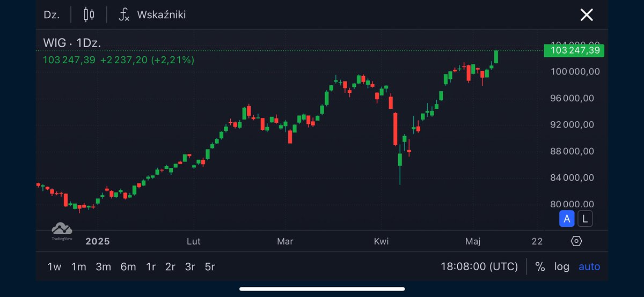Select the 3m time range
The height and width of the screenshot is (297, 644).
[x=104, y=266]
